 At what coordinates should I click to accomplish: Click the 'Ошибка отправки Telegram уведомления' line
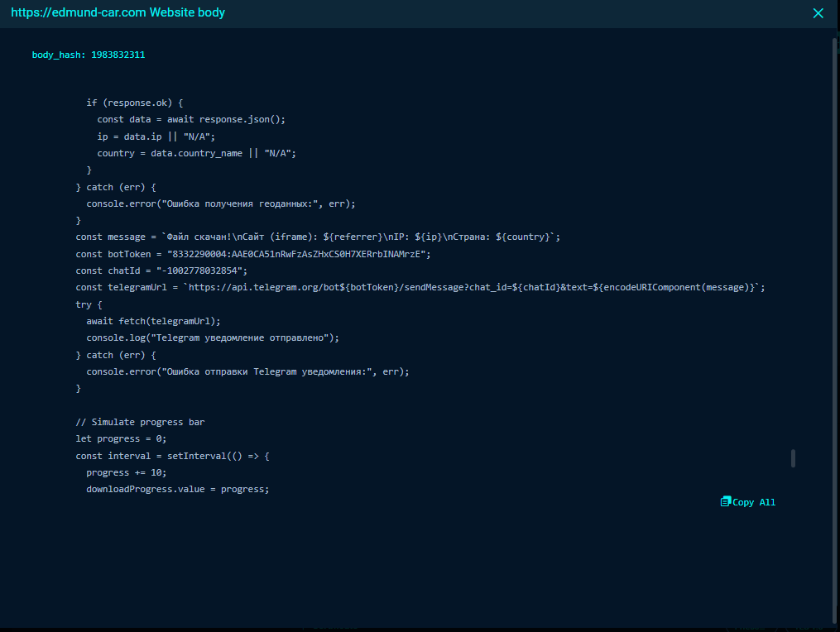[x=247, y=371]
